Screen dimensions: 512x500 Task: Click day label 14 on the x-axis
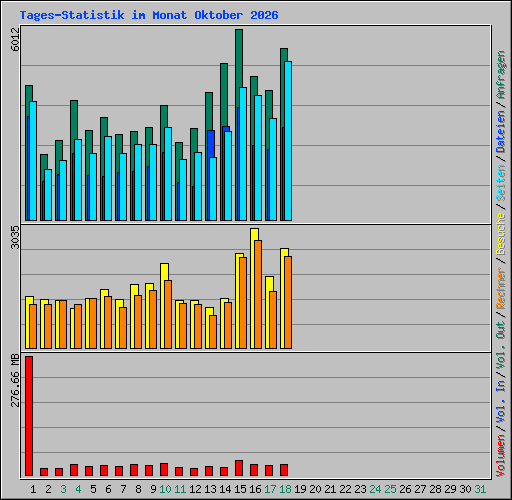[225, 489]
